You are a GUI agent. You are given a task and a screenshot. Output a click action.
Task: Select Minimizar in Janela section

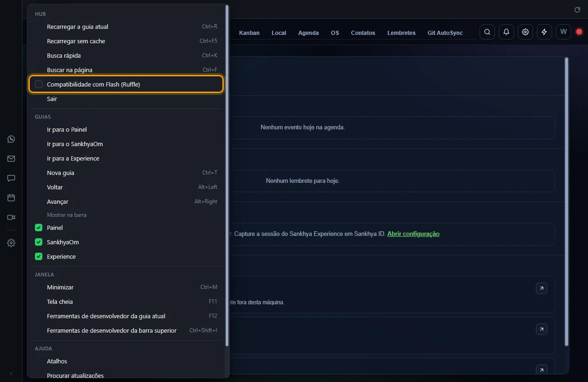pos(127,287)
